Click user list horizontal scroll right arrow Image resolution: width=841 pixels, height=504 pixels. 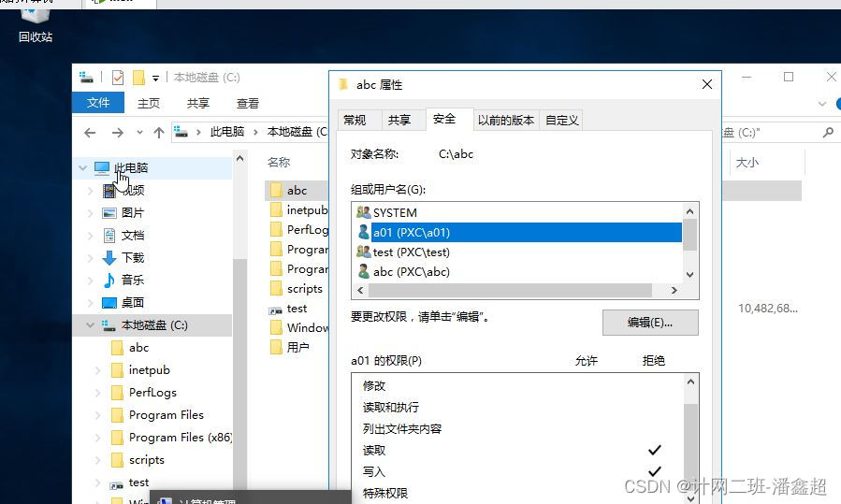[674, 290]
